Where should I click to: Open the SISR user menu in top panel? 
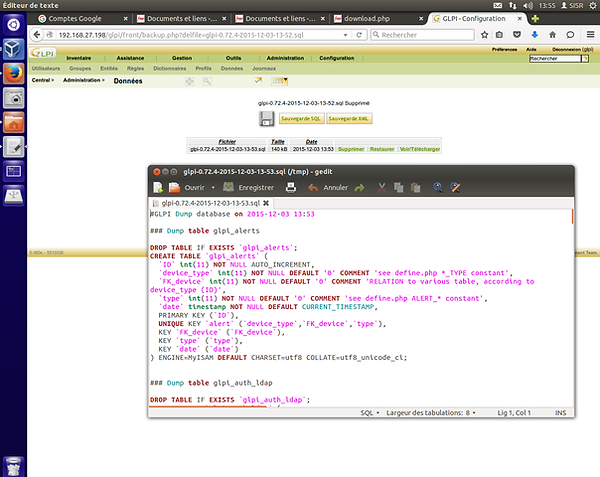572,5
